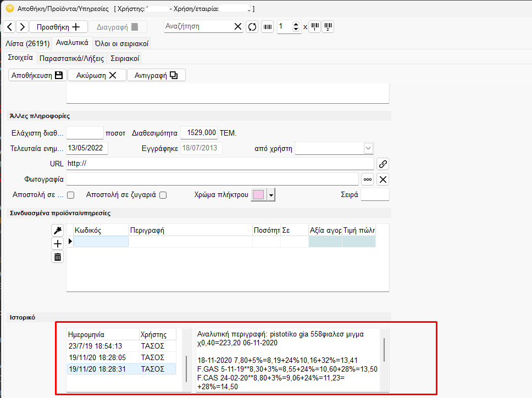Click the 'Διαθεσιμότητα' field showing 1529,000
Screen dimensions: 532x398
point(199,133)
